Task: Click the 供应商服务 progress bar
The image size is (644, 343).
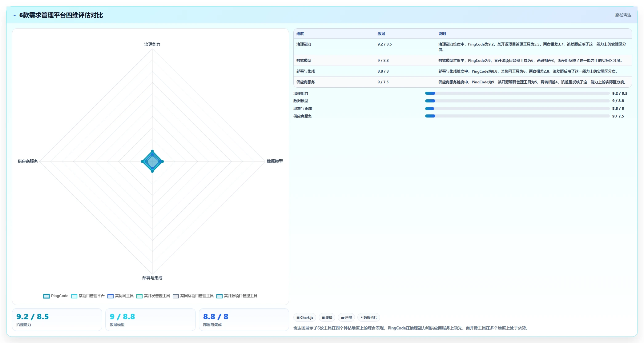Action: (517, 116)
